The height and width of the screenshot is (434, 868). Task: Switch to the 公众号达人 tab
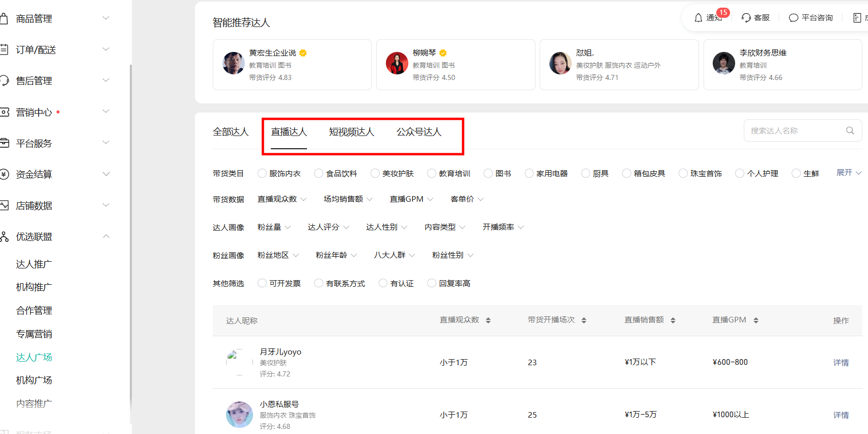[x=419, y=132]
